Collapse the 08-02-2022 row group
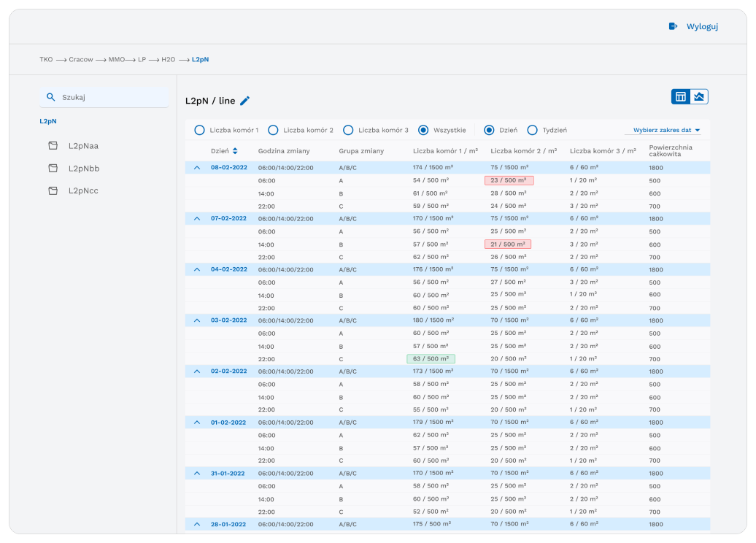This screenshot has width=756, height=543. [x=196, y=167]
